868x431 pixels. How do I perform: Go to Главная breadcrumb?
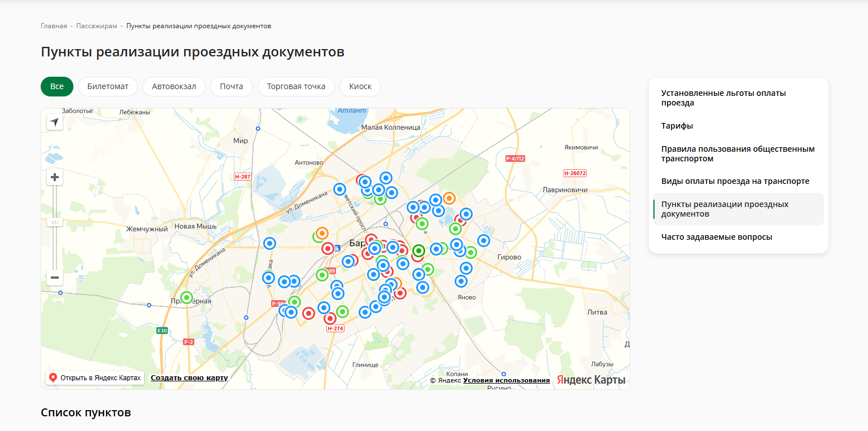point(54,26)
